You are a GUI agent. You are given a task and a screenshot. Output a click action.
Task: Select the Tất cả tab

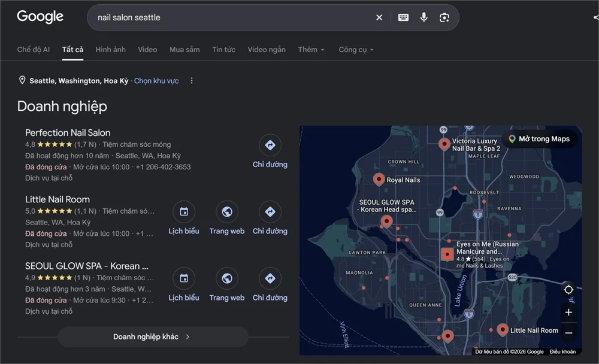[x=72, y=49]
